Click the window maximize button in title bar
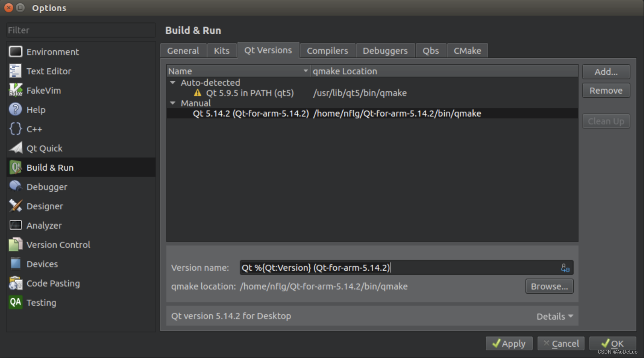 [x=20, y=8]
